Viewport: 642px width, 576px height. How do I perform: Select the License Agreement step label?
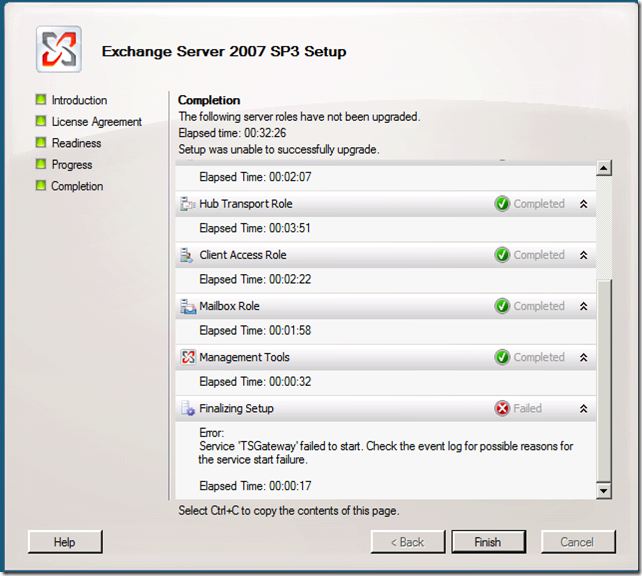tap(97, 122)
